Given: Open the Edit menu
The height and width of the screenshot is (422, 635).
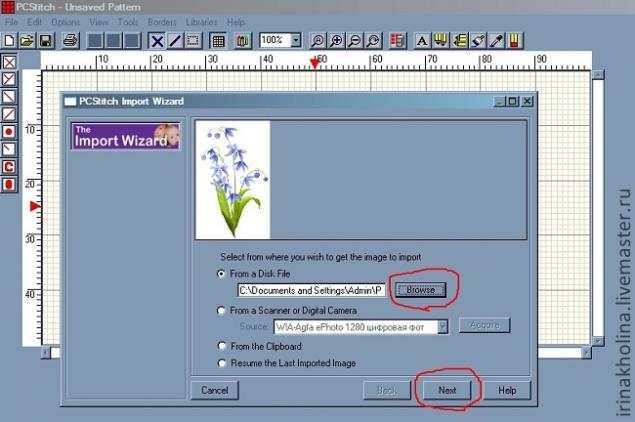Looking at the screenshot, I should (34, 22).
